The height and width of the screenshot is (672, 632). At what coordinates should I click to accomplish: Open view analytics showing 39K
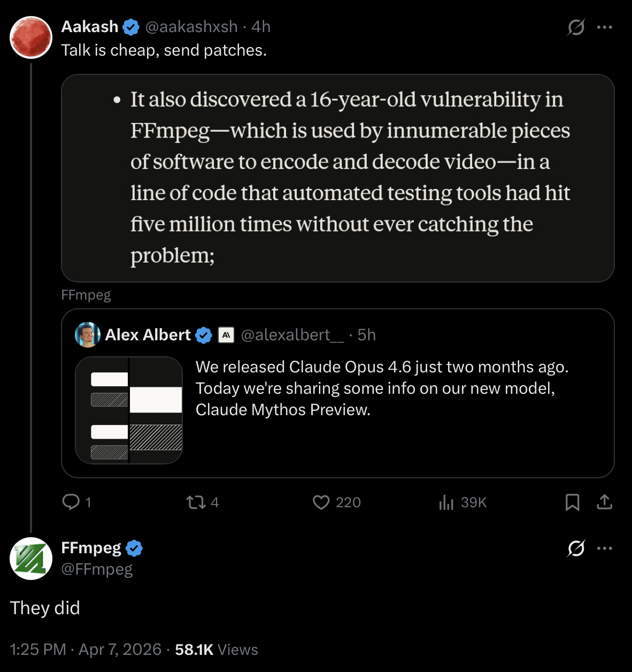tap(446, 502)
